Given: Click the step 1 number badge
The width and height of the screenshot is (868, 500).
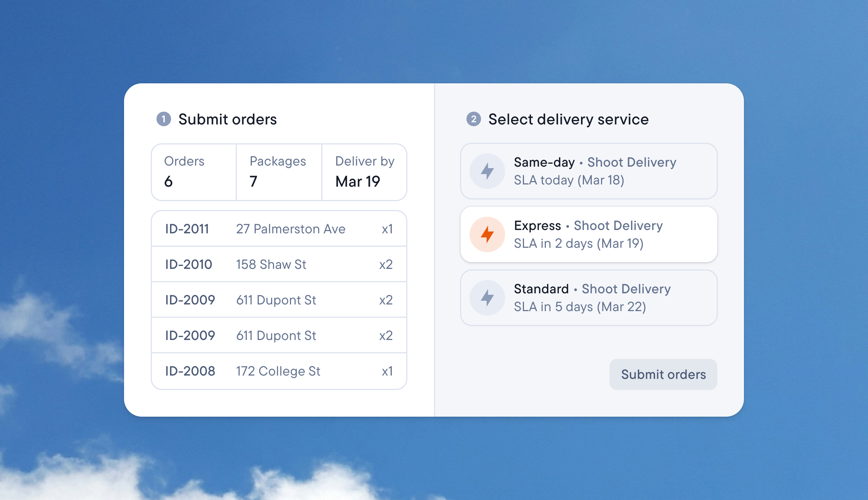Looking at the screenshot, I should [164, 119].
